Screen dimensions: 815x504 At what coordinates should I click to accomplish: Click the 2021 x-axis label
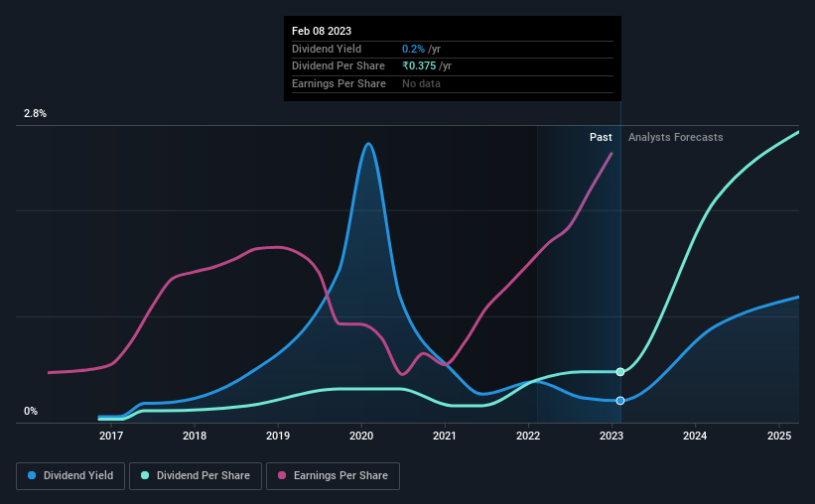pos(445,436)
